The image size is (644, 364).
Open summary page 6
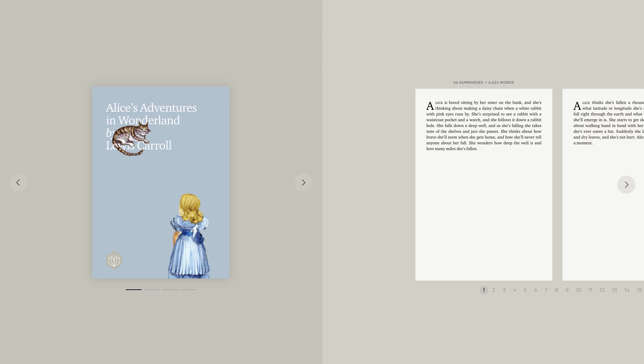click(536, 290)
